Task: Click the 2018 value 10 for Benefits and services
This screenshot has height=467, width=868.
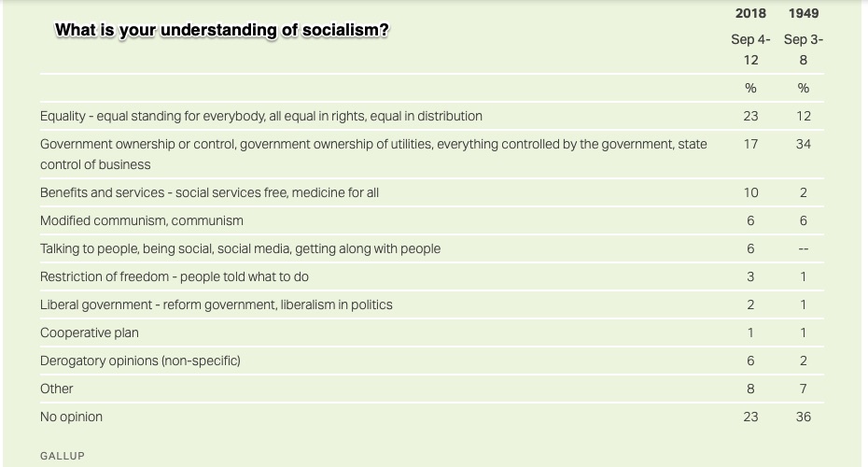Action: [750, 192]
